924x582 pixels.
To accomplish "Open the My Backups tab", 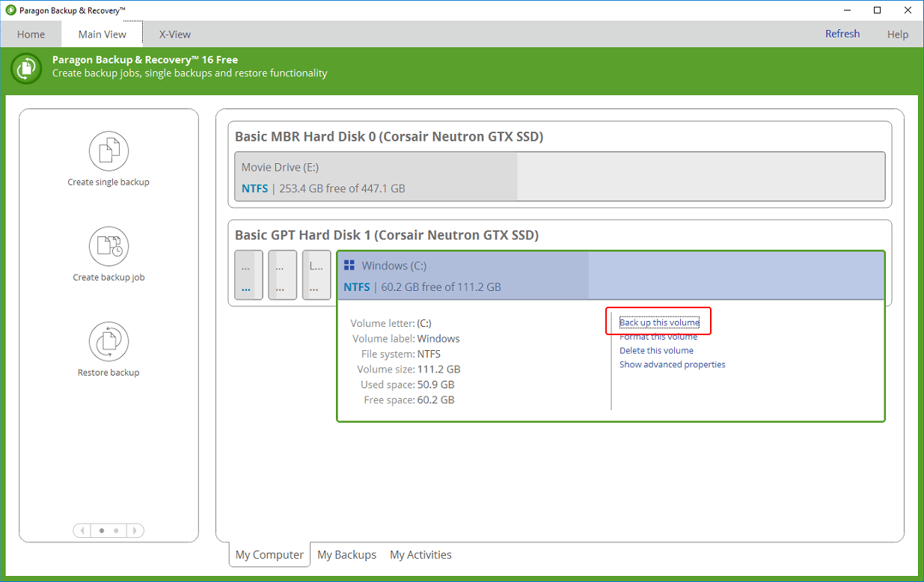I will click(346, 554).
